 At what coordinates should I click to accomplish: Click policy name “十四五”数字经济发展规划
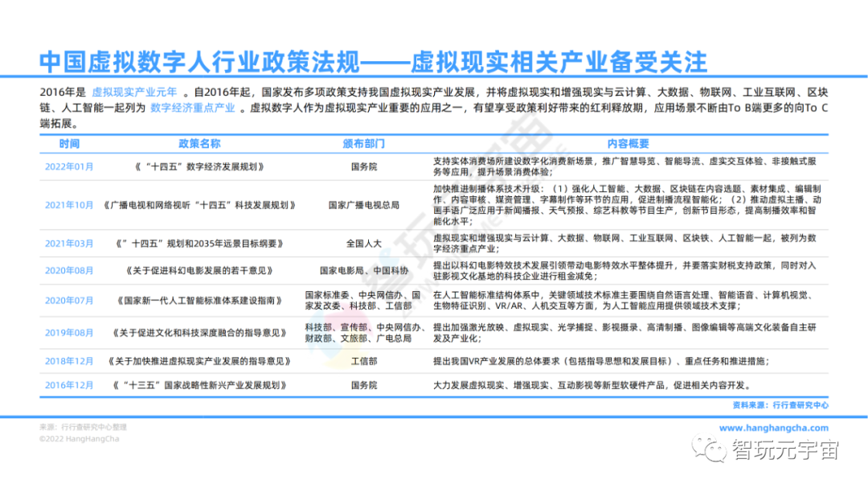tap(199, 166)
